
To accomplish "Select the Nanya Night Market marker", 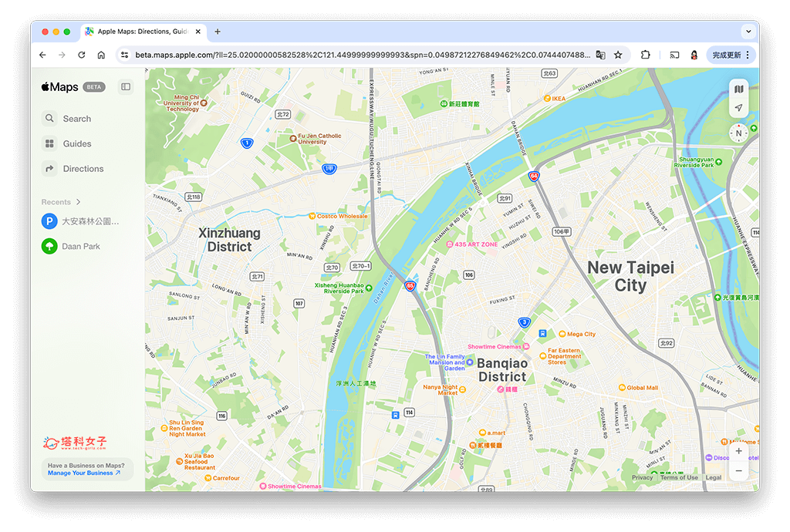I will (463, 390).
